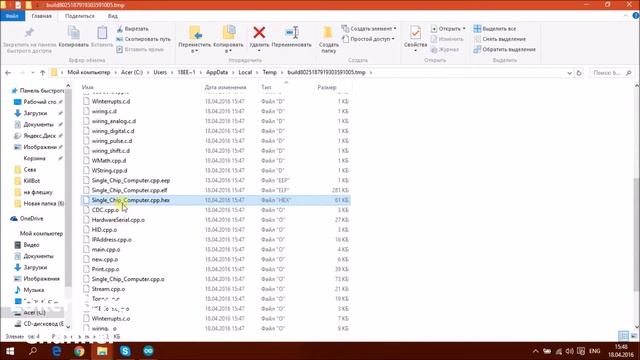Select file wiring_analog.c.d
The image size is (640, 360).
[114, 121]
